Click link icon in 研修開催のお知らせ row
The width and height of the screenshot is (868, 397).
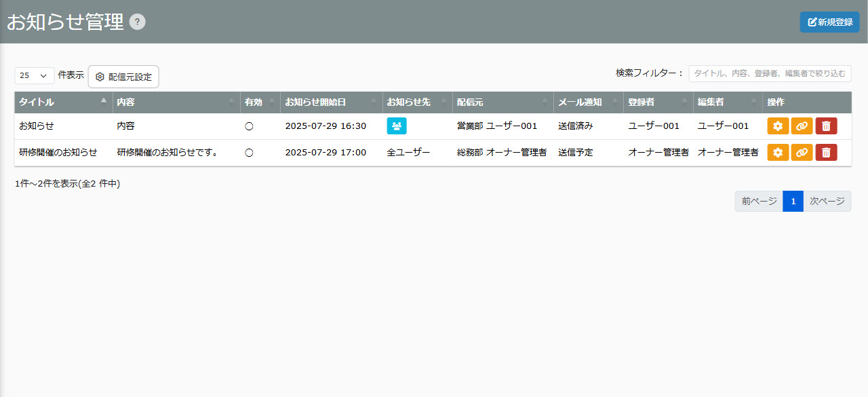click(802, 153)
